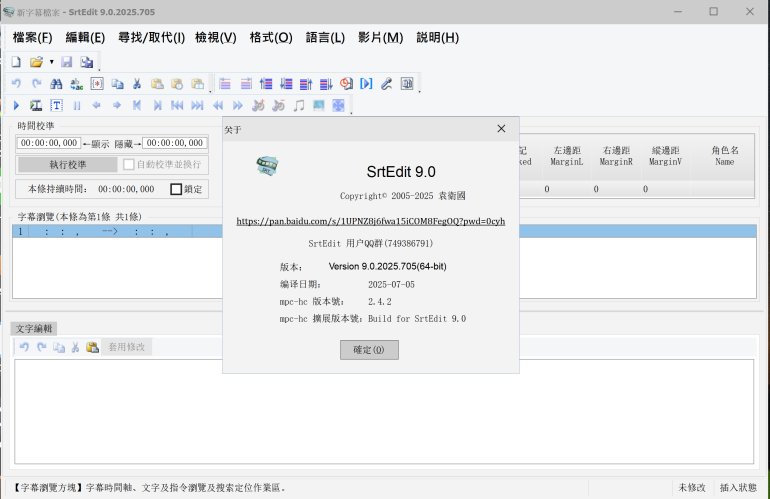Open the 檔案(F) menu
The width and height of the screenshot is (770, 499).
32,37
